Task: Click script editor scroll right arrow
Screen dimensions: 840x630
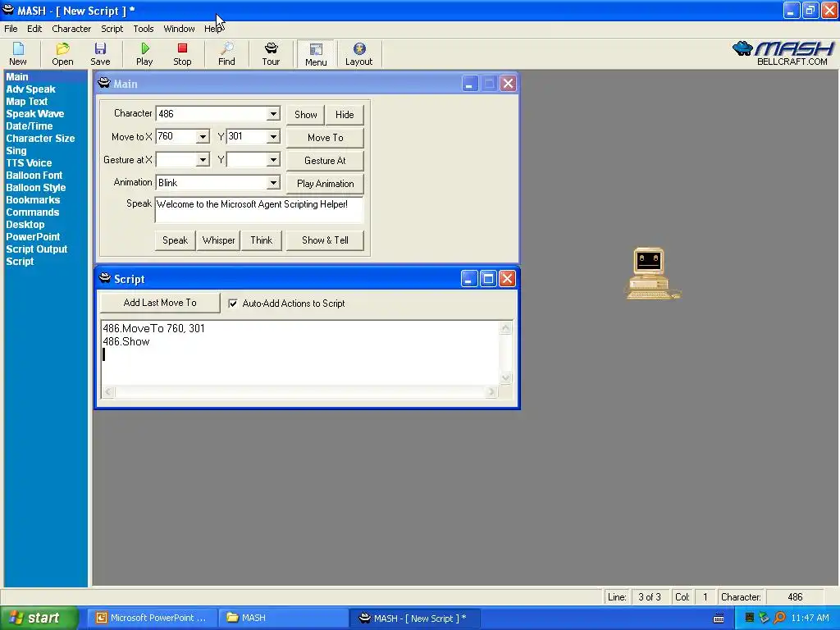Action: point(491,391)
